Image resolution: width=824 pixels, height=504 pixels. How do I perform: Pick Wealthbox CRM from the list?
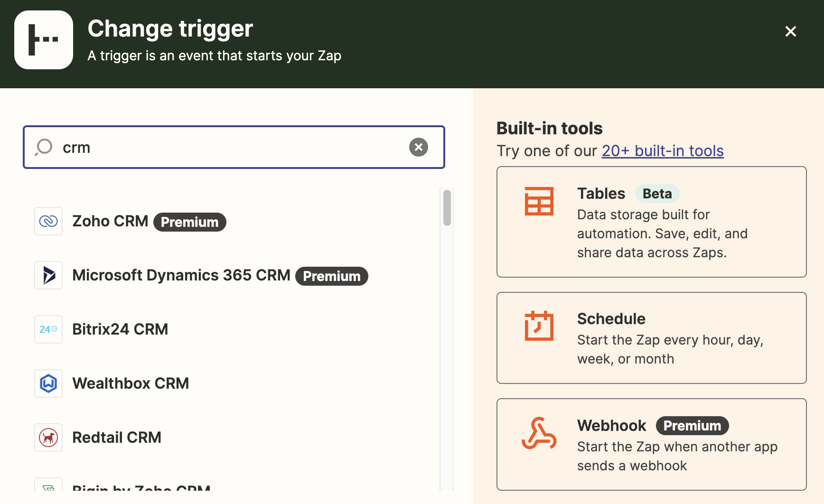[131, 383]
